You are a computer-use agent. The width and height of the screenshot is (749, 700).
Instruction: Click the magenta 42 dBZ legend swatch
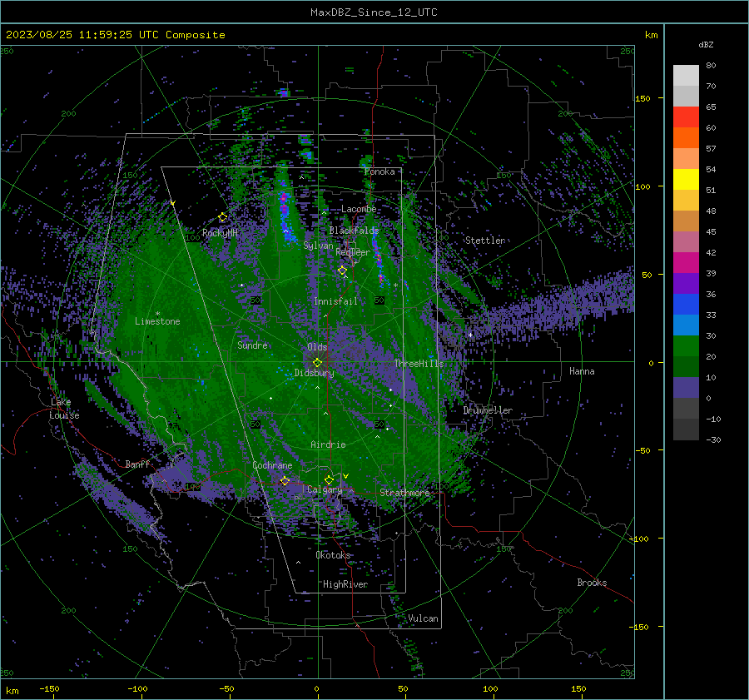(686, 263)
